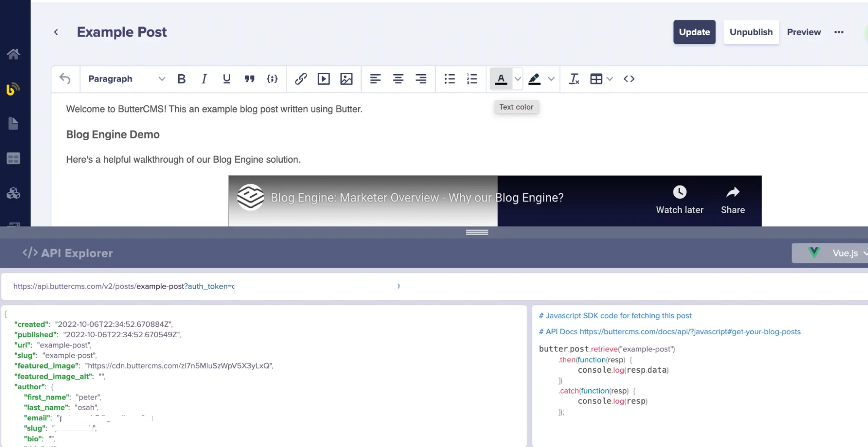This screenshot has height=447, width=868.
Task: Click the Unpublish button
Action: point(751,32)
